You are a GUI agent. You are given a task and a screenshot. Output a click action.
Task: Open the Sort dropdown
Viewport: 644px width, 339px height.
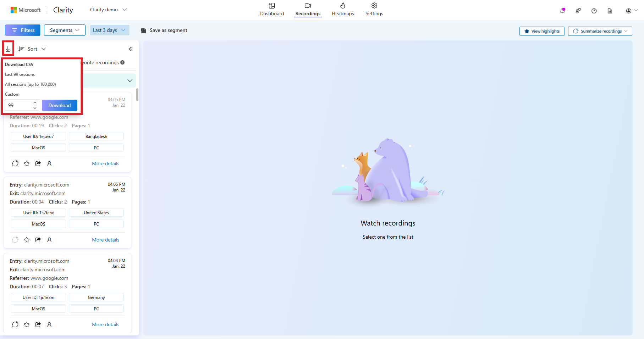coord(32,49)
